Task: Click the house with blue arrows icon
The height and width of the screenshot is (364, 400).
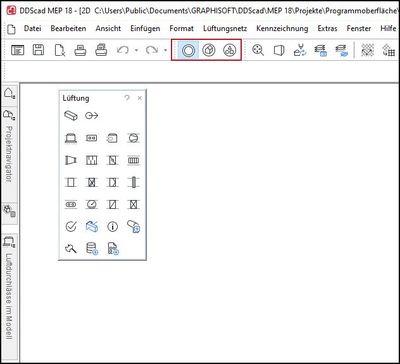Action: (300, 50)
